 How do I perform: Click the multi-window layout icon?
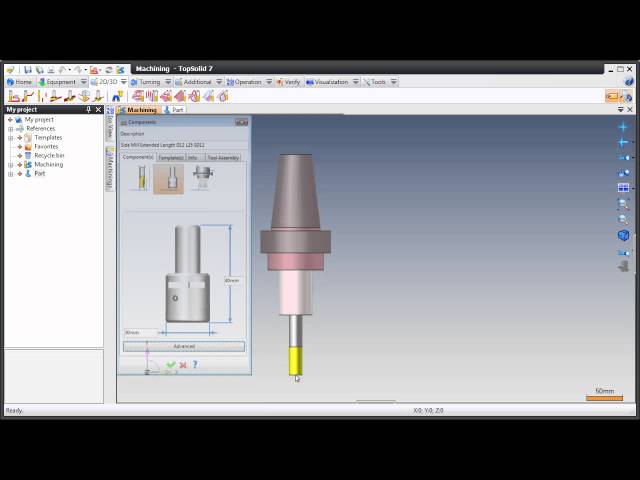point(623,187)
